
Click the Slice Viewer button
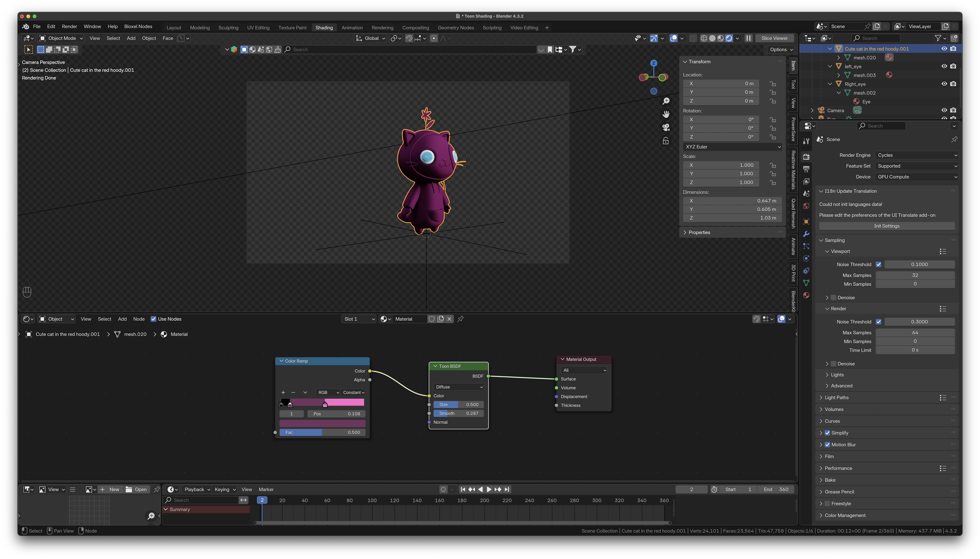click(x=774, y=38)
